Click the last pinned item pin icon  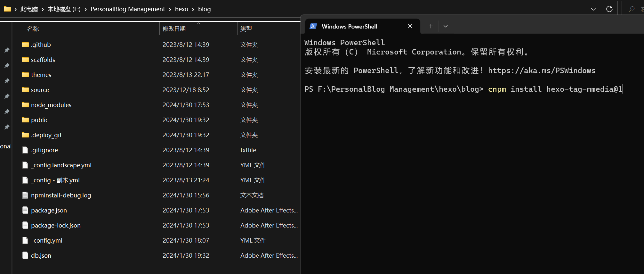[x=7, y=127]
